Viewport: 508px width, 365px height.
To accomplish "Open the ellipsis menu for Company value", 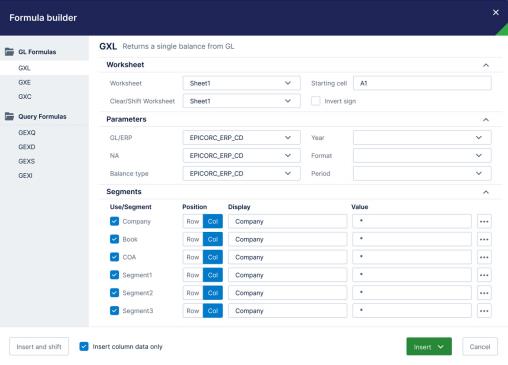I will pyautogui.click(x=484, y=221).
